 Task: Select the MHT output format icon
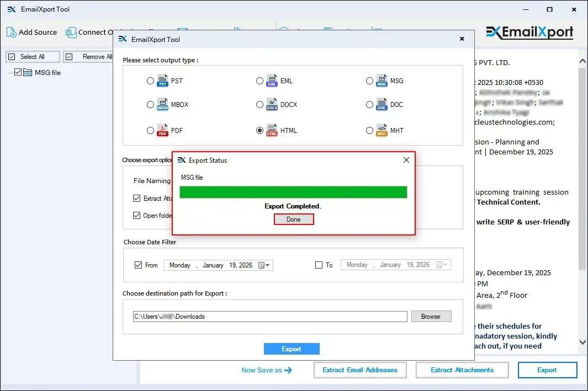click(382, 131)
